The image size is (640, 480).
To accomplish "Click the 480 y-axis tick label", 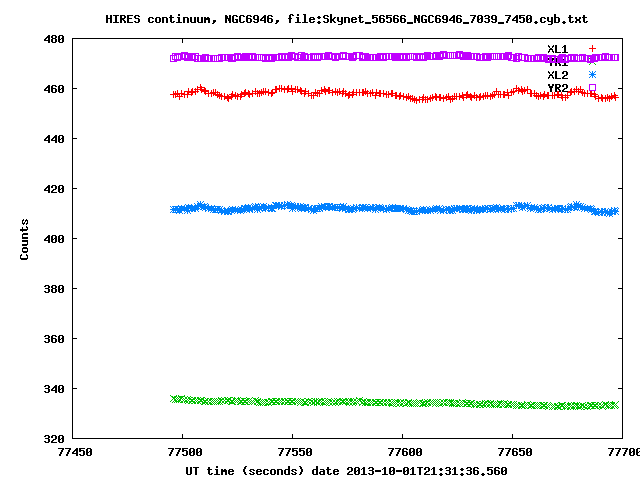I will 54,39.
